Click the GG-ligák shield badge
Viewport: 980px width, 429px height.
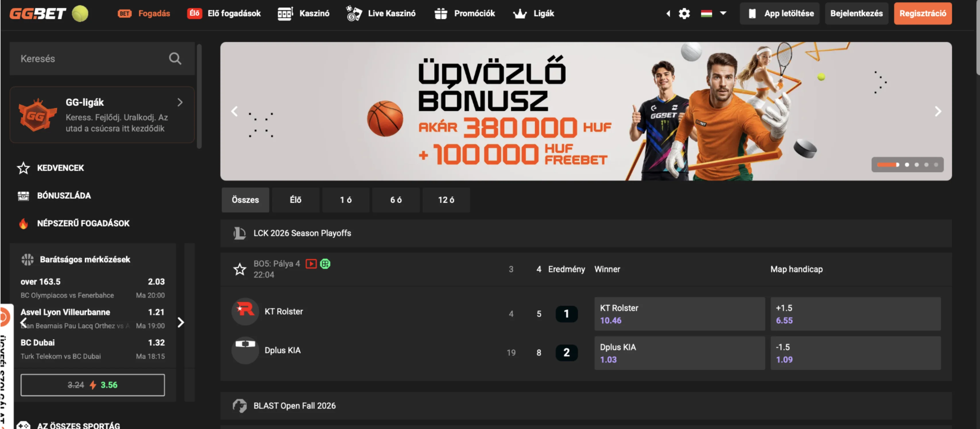pos(37,115)
